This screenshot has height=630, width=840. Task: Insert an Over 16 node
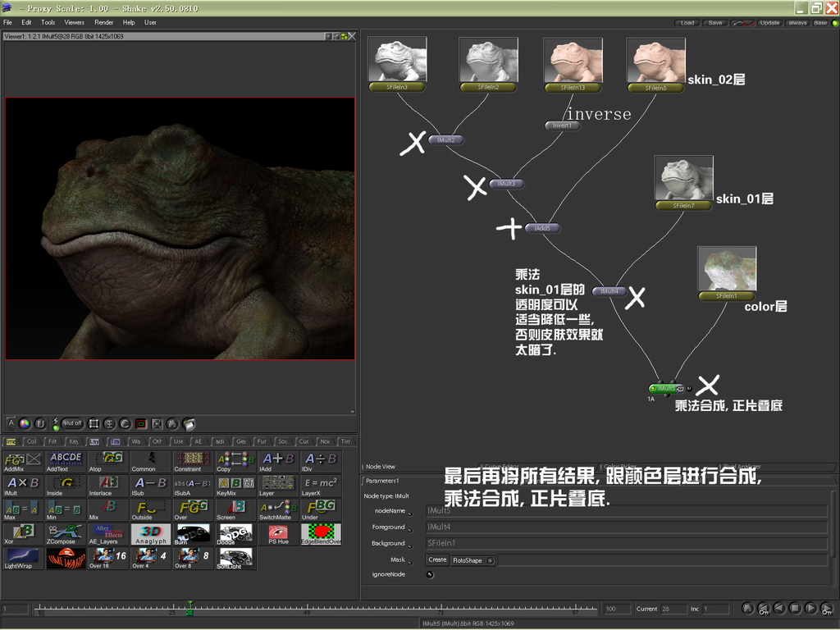[x=107, y=558]
